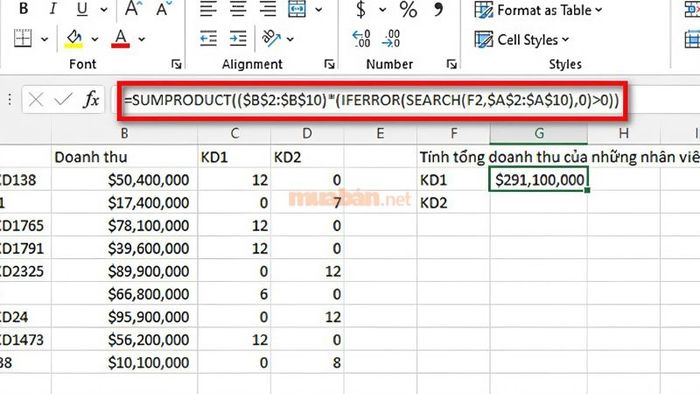Viewport: 700px width, 394px height.
Task: Apply Accounting Number Format dollar sign
Action: pyautogui.click(x=361, y=9)
